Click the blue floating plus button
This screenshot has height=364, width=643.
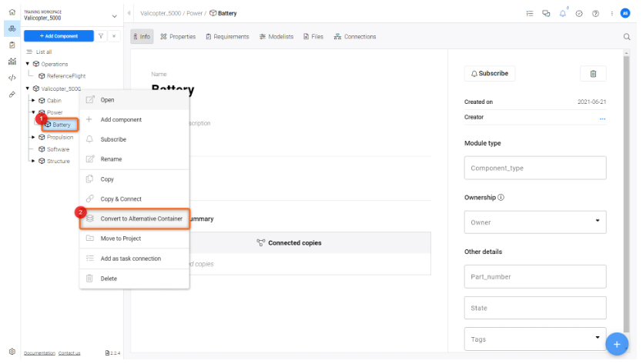coord(617,344)
